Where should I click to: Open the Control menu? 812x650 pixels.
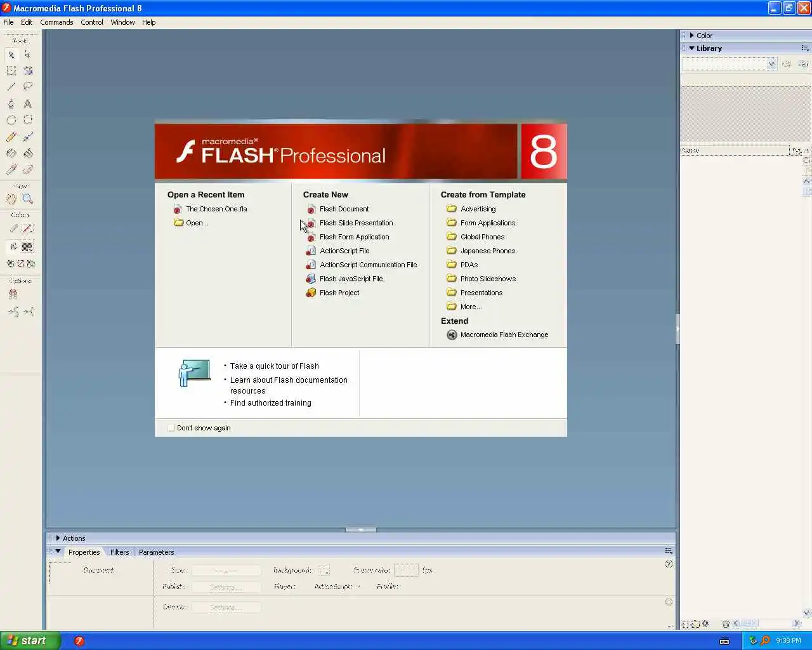point(92,22)
